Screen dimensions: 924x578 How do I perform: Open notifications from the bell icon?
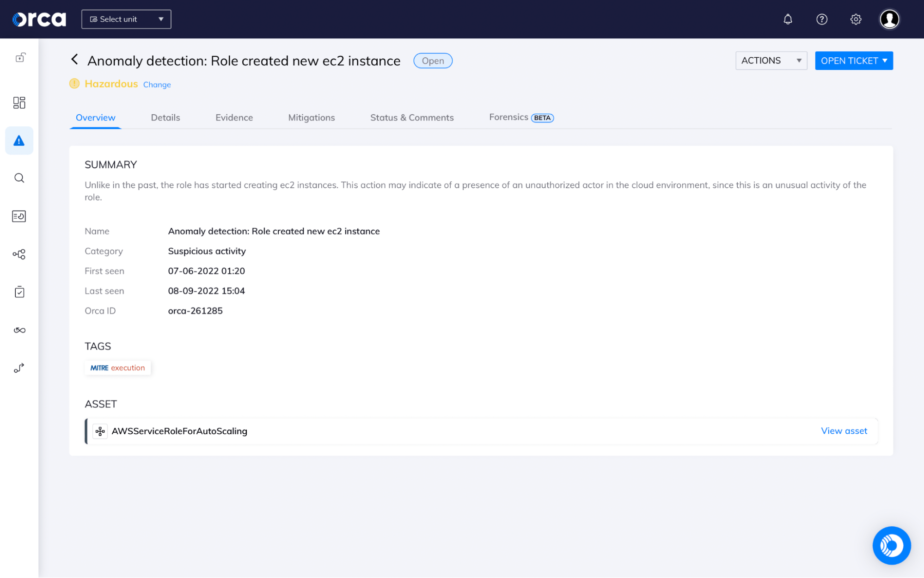(788, 19)
